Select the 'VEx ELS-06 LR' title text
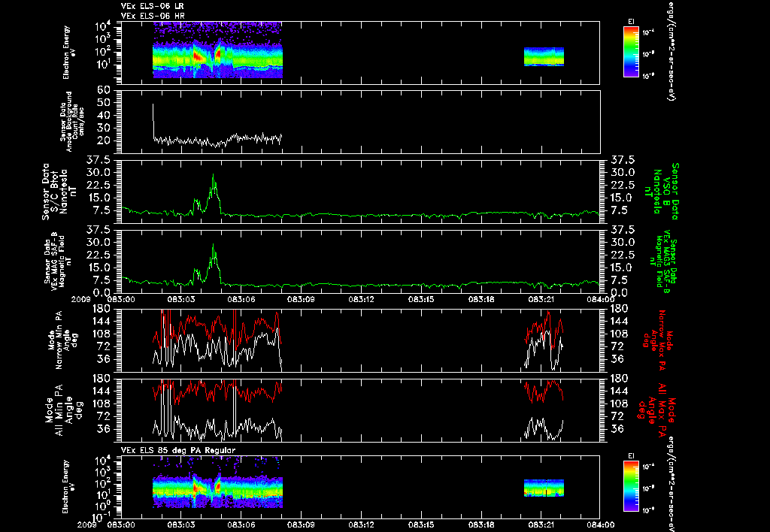 point(153,6)
